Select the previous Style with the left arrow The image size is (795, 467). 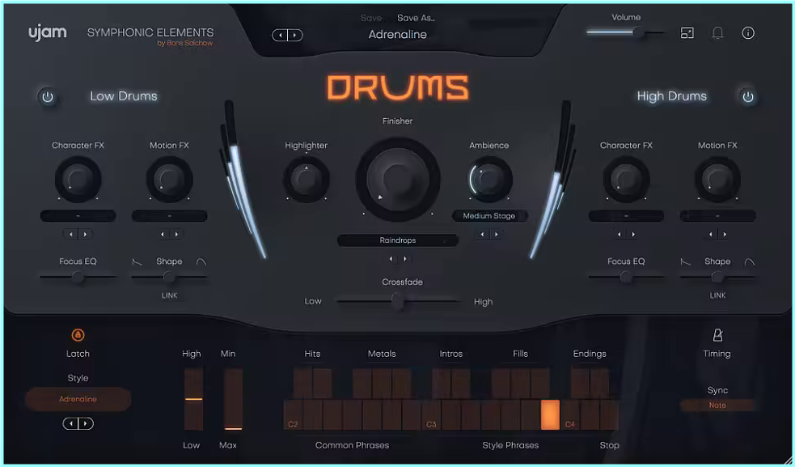tap(70, 423)
